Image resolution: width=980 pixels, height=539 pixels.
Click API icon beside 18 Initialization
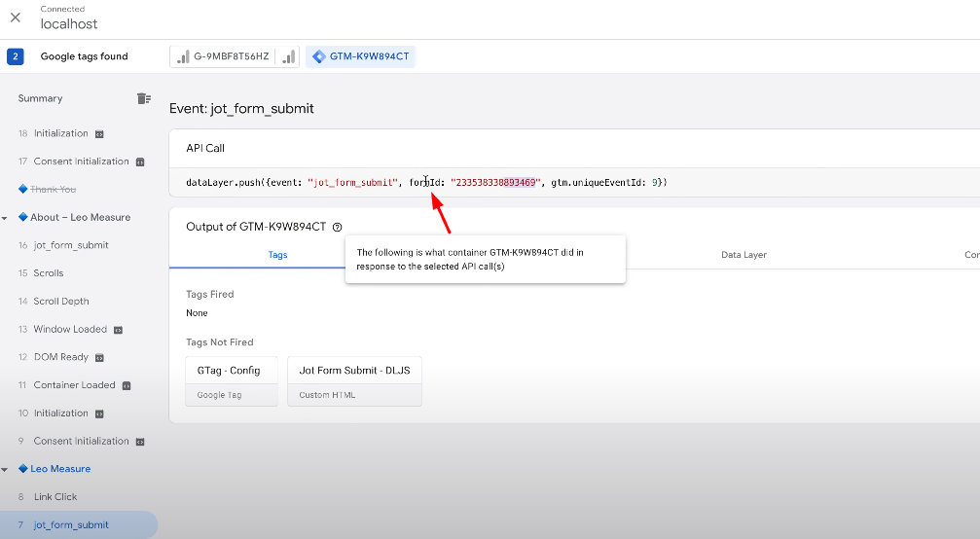coord(99,134)
